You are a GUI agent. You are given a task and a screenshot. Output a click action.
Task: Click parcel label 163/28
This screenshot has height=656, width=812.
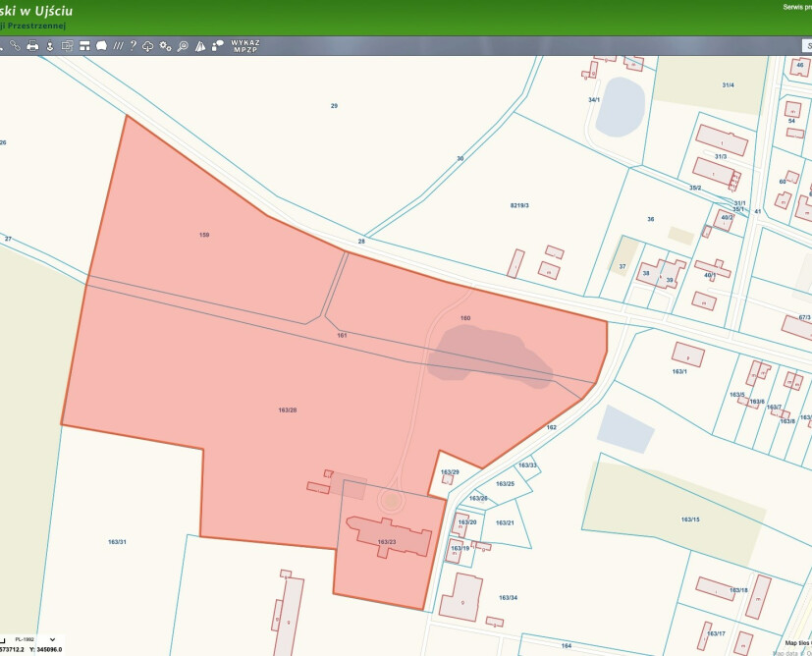click(x=288, y=410)
